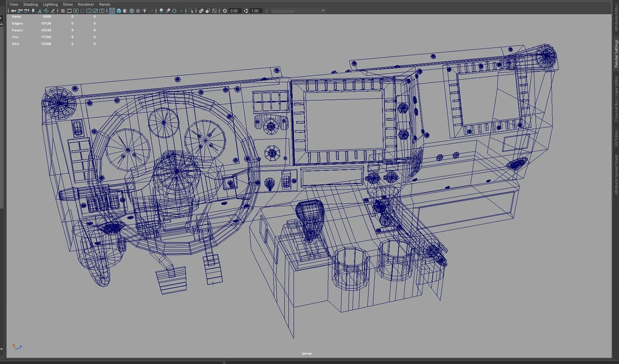Toggle the viewport Grid display
The height and width of the screenshot is (364, 619).
pos(63,11)
